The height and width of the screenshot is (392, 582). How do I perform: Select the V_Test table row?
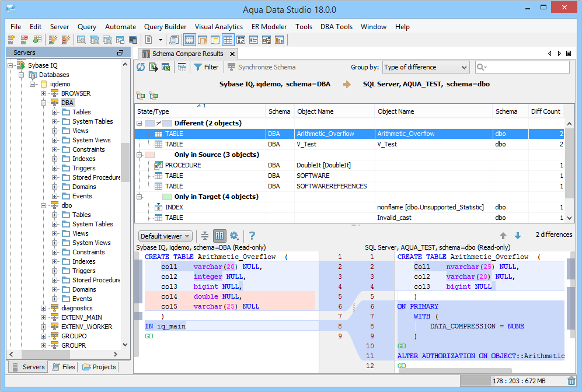(x=349, y=144)
